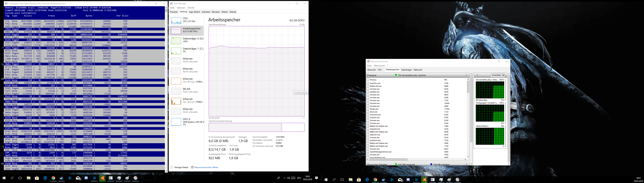The width and height of the screenshot is (644, 183).
Task: Click the Avast icon on the left taskbar
Action: [x=102, y=178]
